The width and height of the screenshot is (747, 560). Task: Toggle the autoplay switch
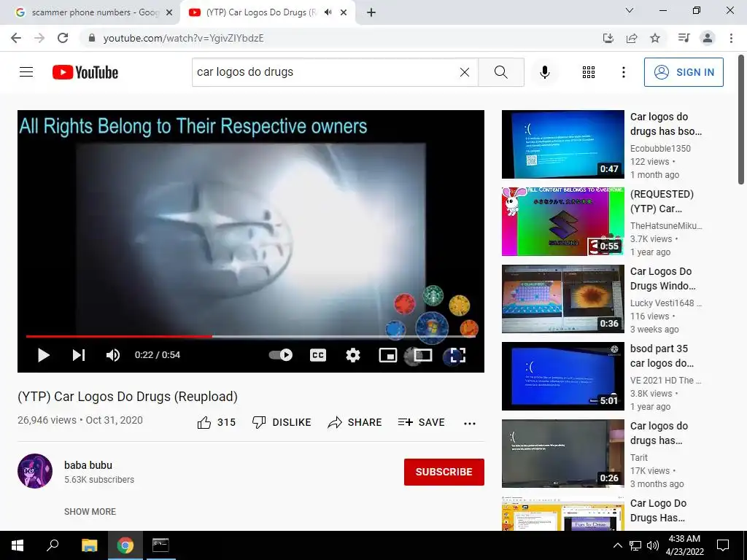pyautogui.click(x=281, y=355)
